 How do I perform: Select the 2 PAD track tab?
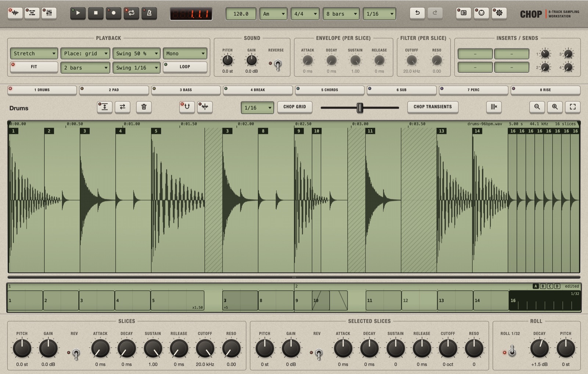pos(114,90)
